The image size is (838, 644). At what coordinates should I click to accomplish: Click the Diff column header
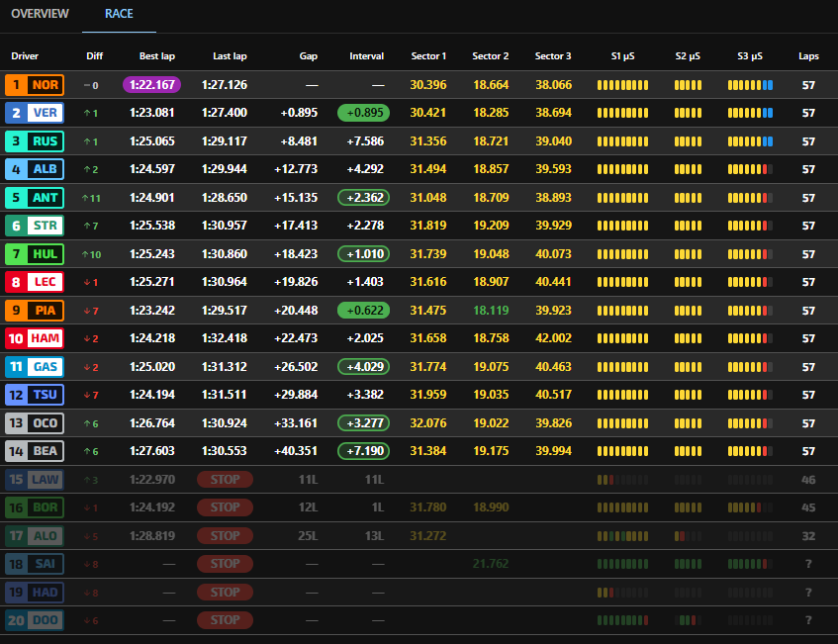click(x=95, y=56)
